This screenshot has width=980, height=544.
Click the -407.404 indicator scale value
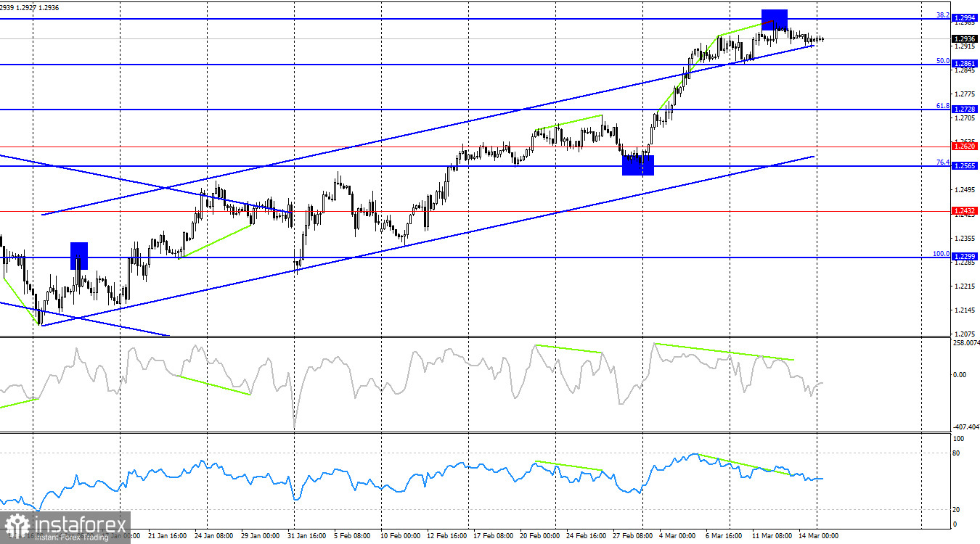point(966,427)
